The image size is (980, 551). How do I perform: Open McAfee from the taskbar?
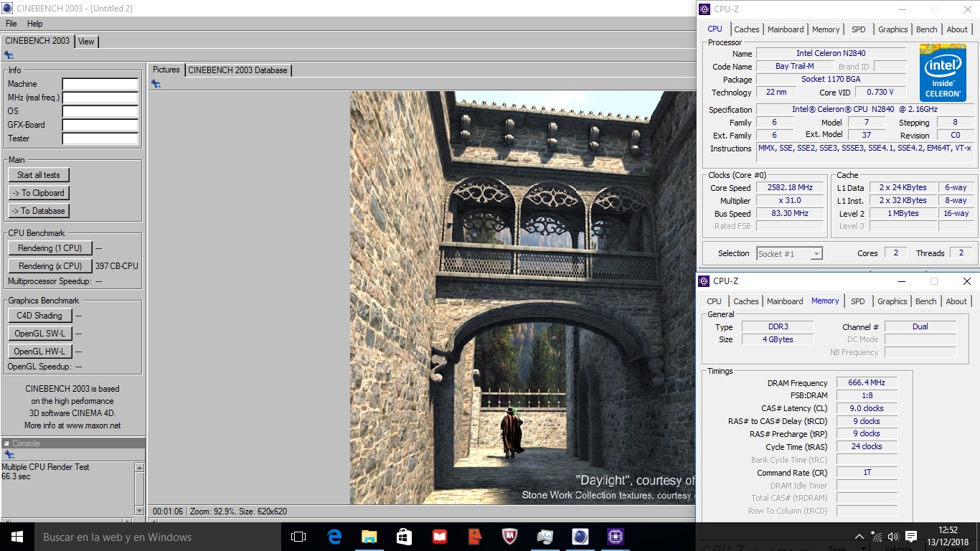pyautogui.click(x=510, y=537)
